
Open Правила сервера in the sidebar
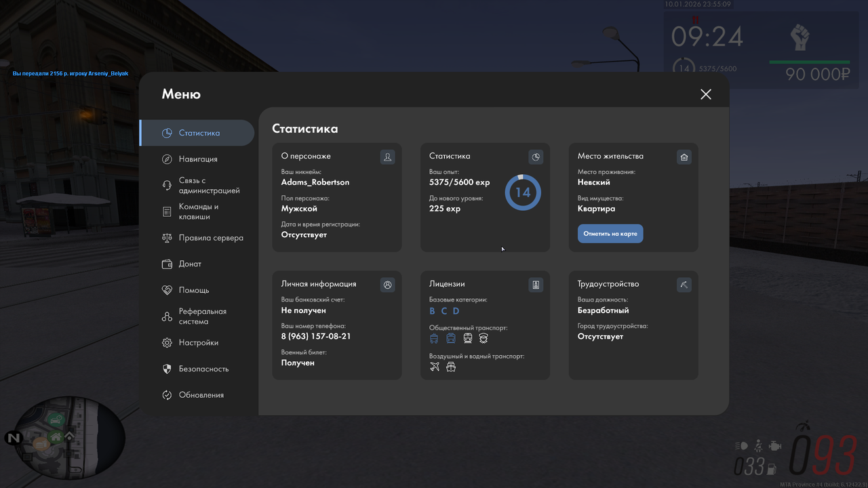pyautogui.click(x=197, y=238)
